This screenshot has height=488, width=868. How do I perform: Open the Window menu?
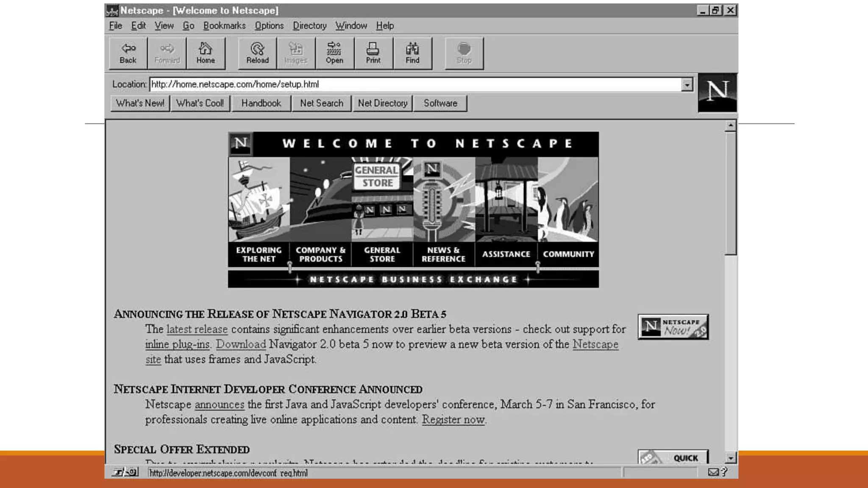351,26
